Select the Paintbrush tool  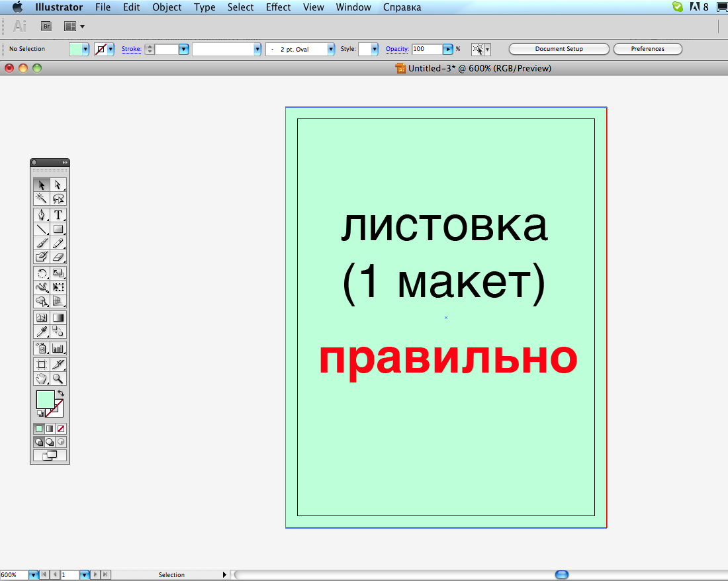coord(41,243)
